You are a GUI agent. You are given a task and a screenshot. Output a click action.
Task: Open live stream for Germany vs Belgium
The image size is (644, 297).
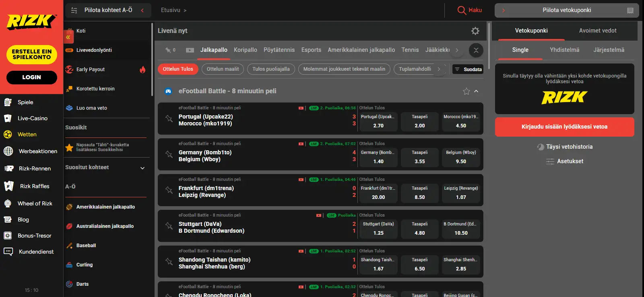[301, 144]
